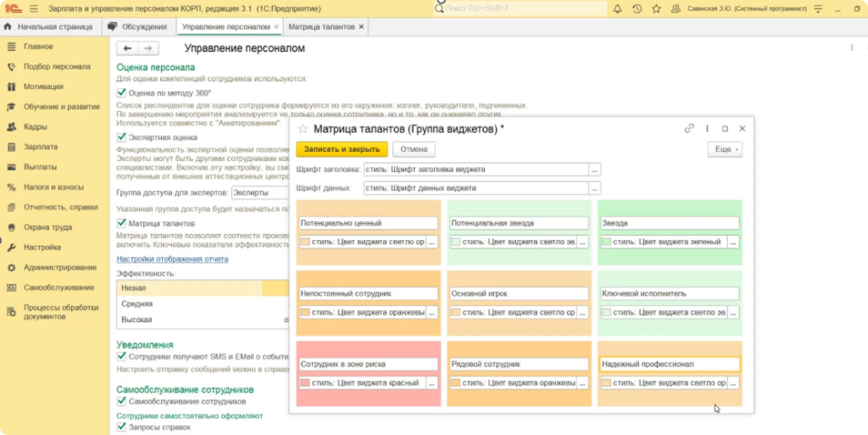Viewport: 868px width, 435px height.
Task: Click the Записать и закрыть button
Action: (342, 149)
